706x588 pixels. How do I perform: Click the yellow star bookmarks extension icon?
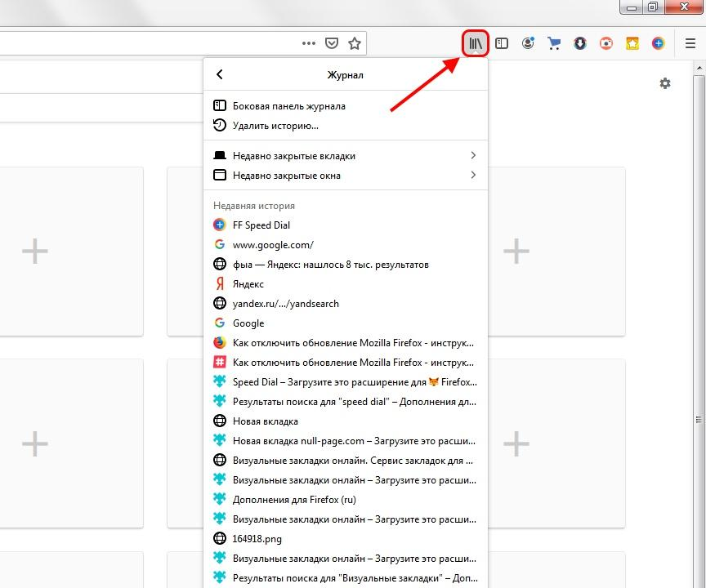(x=632, y=43)
